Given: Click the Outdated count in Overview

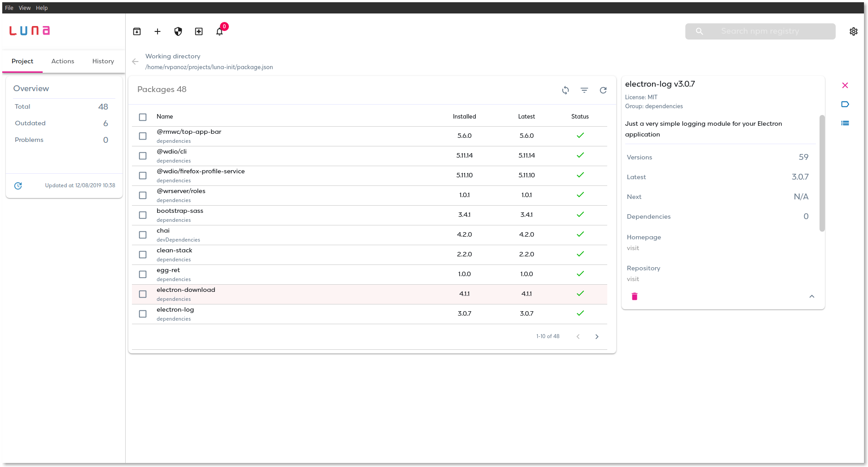Looking at the screenshot, I should pyautogui.click(x=106, y=123).
